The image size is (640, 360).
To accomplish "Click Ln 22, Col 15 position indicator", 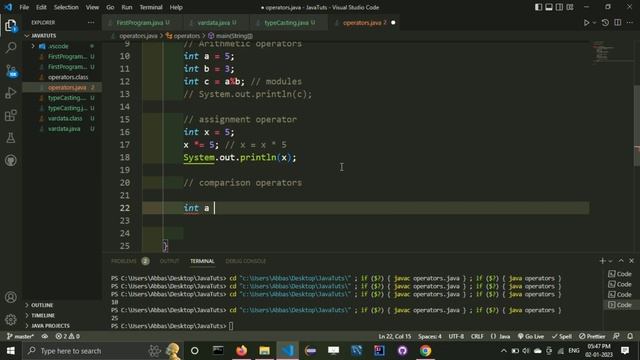I will (x=395, y=336).
